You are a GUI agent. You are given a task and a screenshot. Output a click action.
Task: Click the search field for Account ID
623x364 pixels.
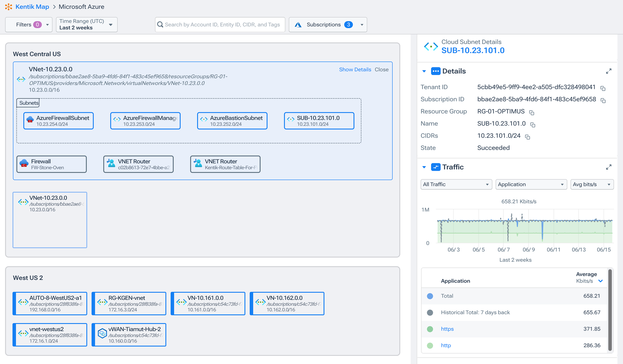point(220,24)
